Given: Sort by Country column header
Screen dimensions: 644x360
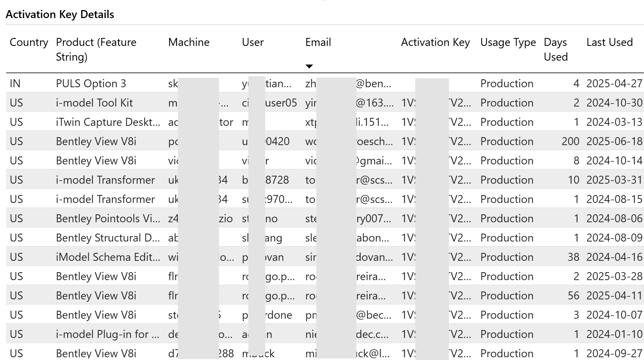Looking at the screenshot, I should pos(29,42).
